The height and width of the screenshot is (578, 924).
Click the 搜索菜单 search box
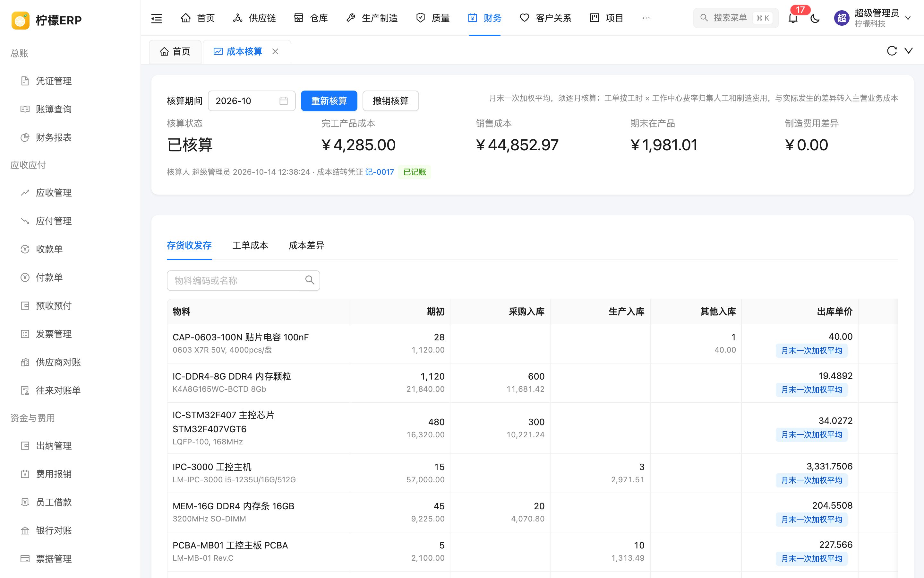click(x=735, y=18)
